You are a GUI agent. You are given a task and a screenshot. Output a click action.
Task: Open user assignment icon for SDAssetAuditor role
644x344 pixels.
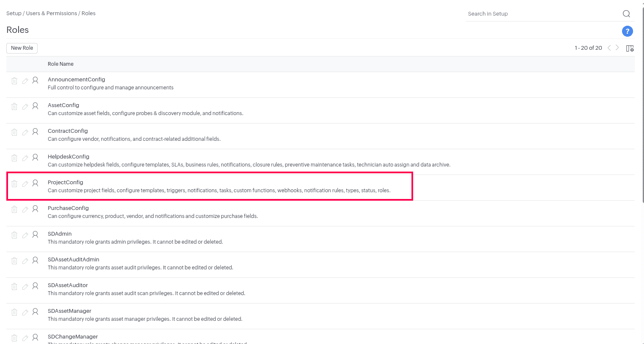coord(35,286)
